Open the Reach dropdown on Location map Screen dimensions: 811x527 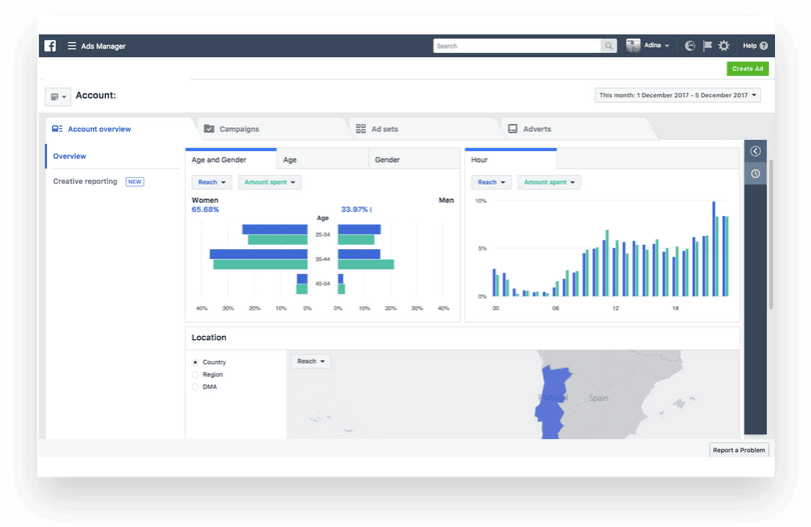(311, 361)
